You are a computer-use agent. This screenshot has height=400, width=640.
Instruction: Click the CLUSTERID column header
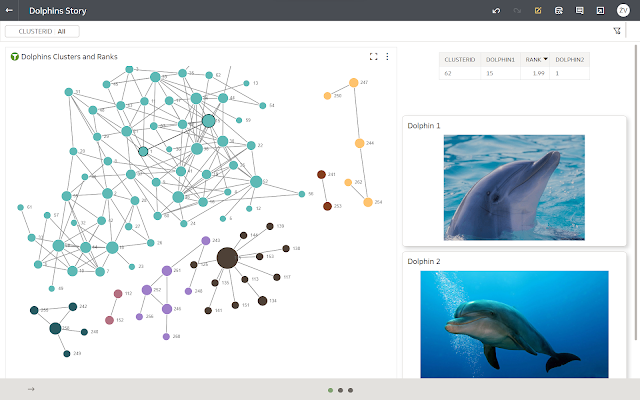(460, 60)
